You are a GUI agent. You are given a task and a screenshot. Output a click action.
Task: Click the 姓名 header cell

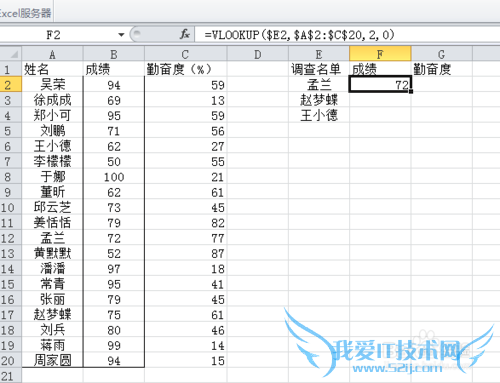coord(52,69)
